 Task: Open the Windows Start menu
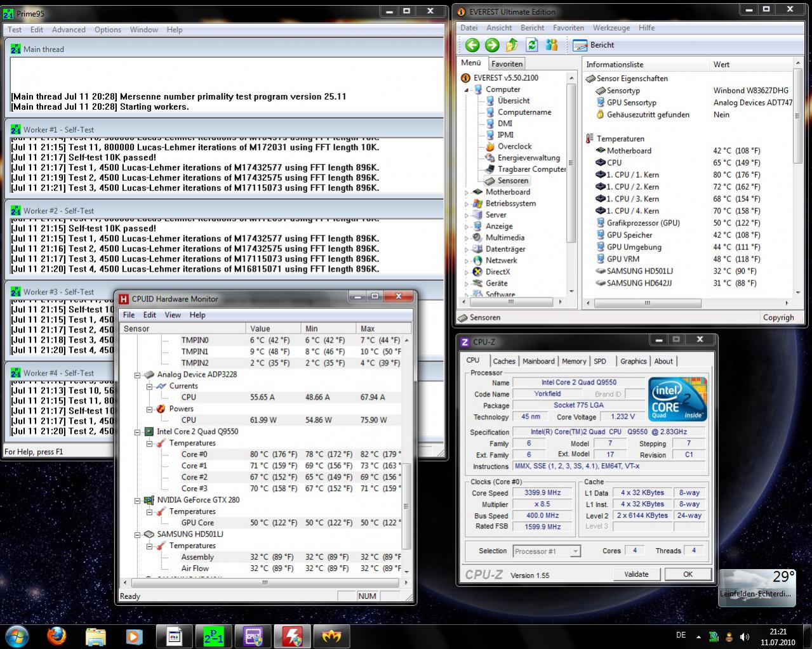pos(17,635)
